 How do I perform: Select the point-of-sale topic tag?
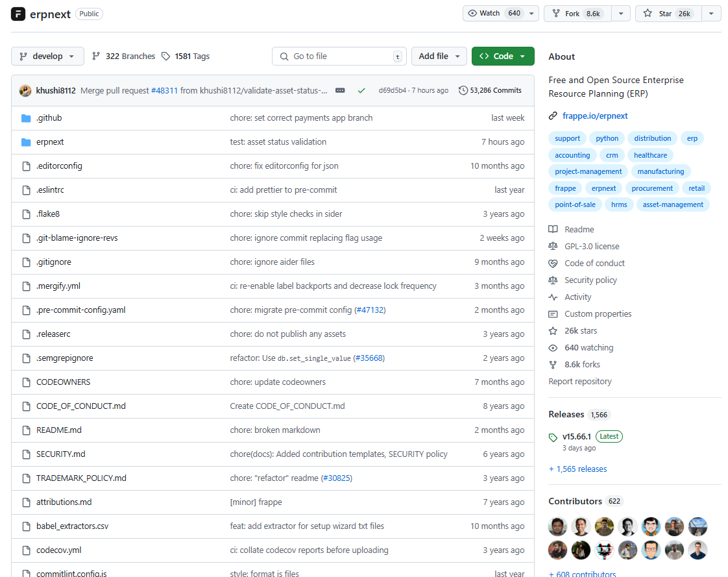575,205
